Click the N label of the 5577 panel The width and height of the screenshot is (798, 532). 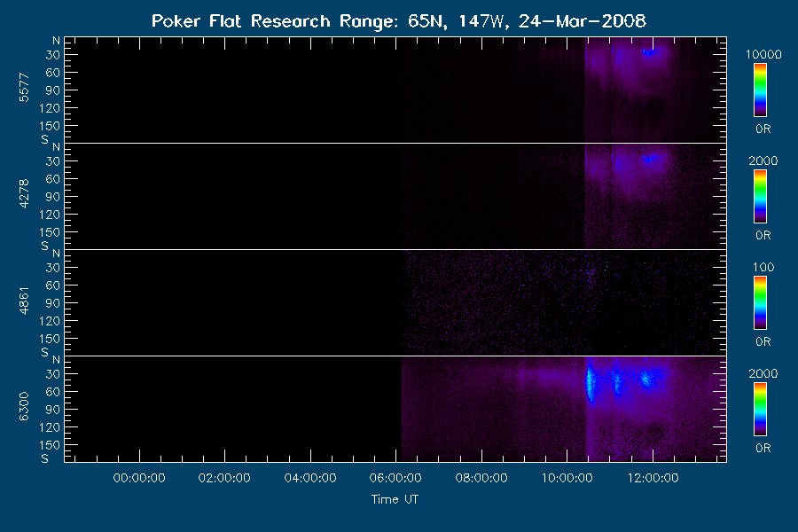point(56,41)
